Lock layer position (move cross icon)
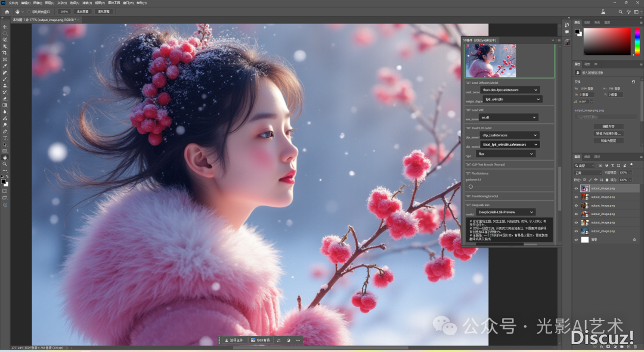The image size is (644, 352). click(x=596, y=180)
